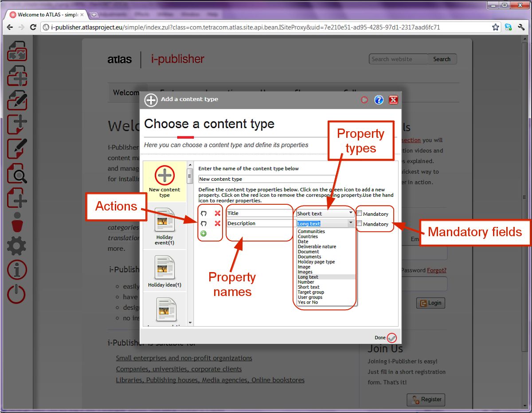Enable Mandatory checkbox for the Description property
This screenshot has height=413, width=532.
359,223
